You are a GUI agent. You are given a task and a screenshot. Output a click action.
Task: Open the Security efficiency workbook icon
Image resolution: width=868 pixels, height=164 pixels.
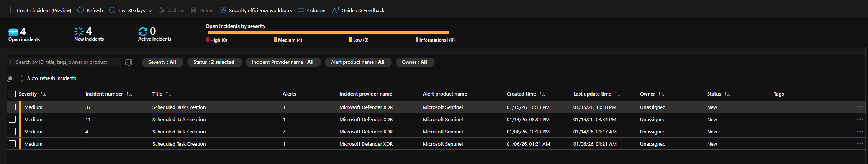tap(223, 10)
